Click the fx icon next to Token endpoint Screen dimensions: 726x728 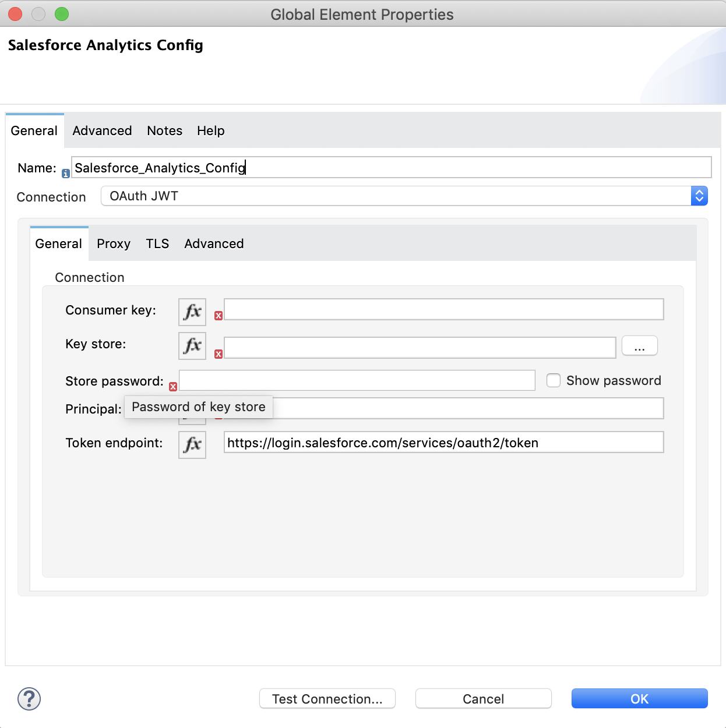click(x=192, y=444)
